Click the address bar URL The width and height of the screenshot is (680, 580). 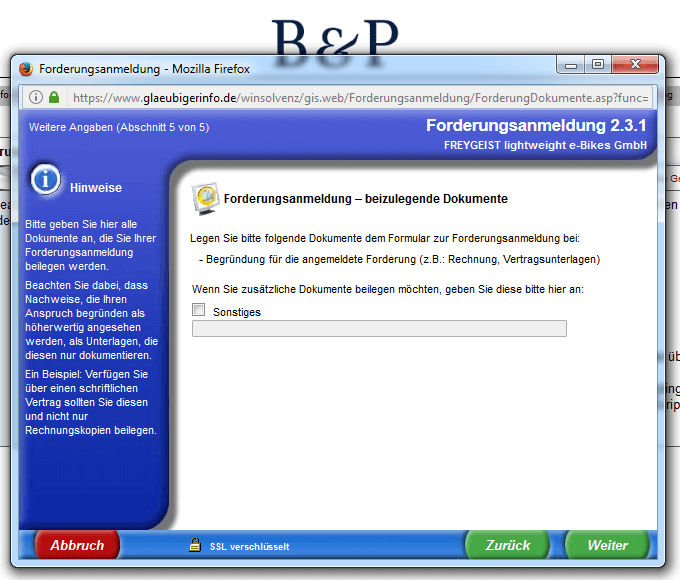[361, 98]
